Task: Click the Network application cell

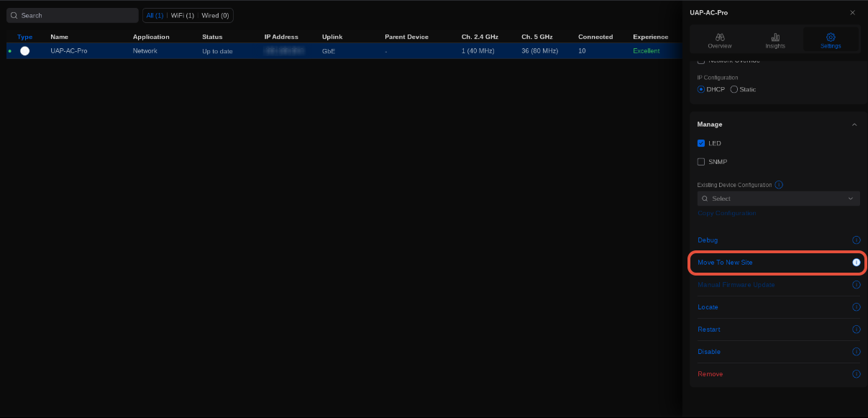Action: (x=145, y=51)
